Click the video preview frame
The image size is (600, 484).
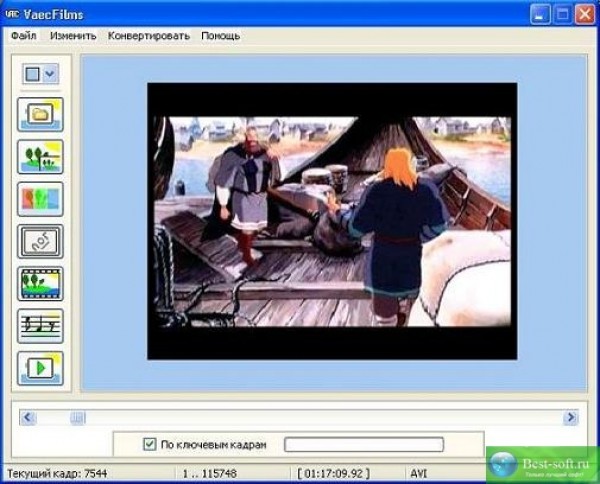[x=332, y=221]
